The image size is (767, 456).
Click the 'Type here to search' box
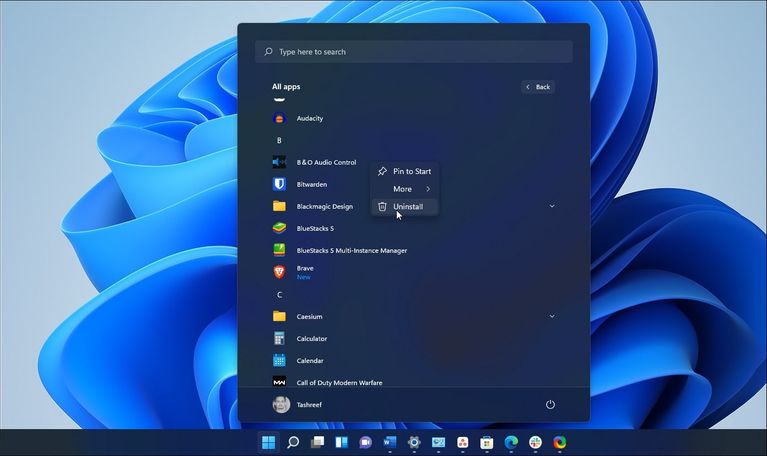click(414, 52)
